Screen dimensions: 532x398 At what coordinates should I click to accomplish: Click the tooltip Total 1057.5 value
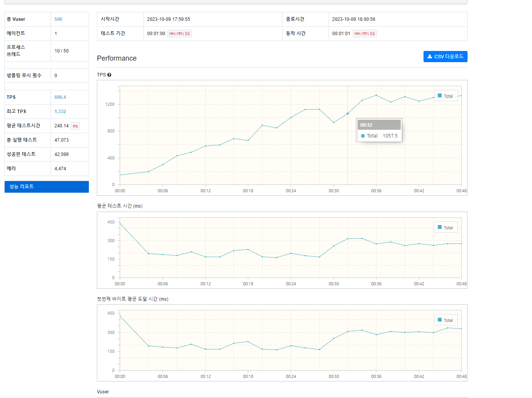(x=390, y=136)
